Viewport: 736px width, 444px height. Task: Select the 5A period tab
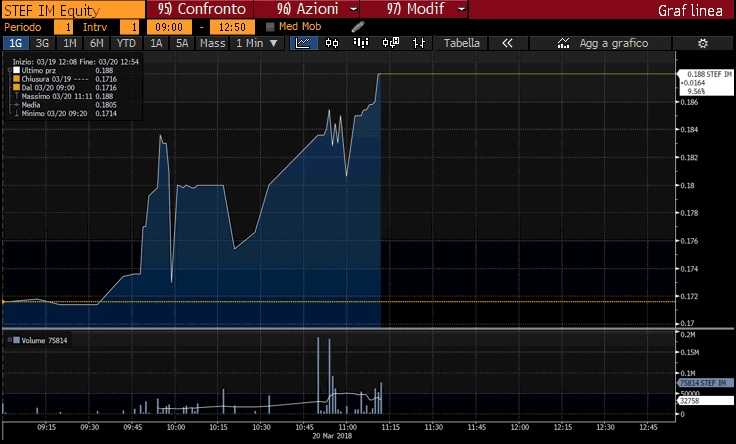[182, 43]
